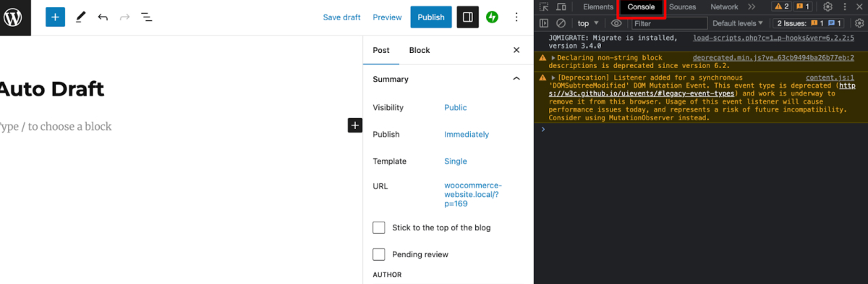Open the WordPress logo menu
Screen dimensions: 868x284
click(15, 17)
